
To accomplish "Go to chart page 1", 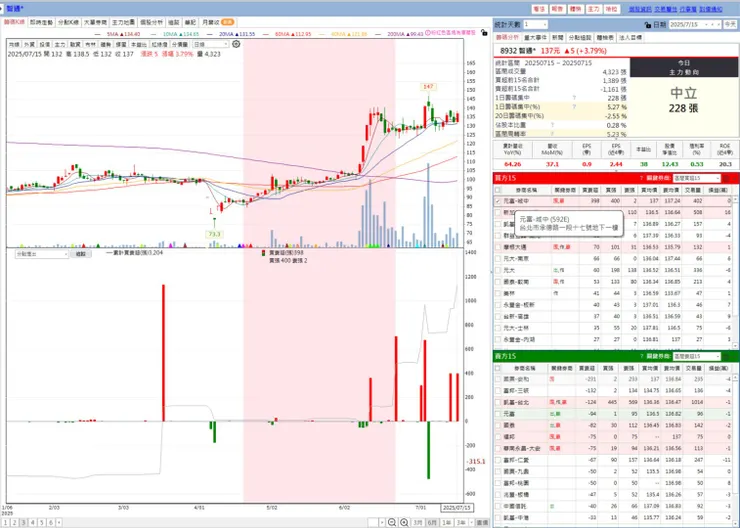I will coord(6,522).
